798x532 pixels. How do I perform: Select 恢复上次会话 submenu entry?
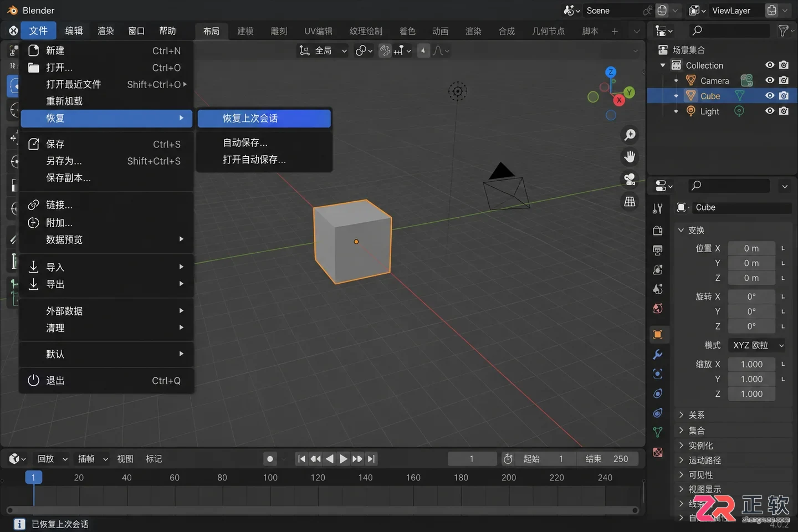click(x=264, y=119)
